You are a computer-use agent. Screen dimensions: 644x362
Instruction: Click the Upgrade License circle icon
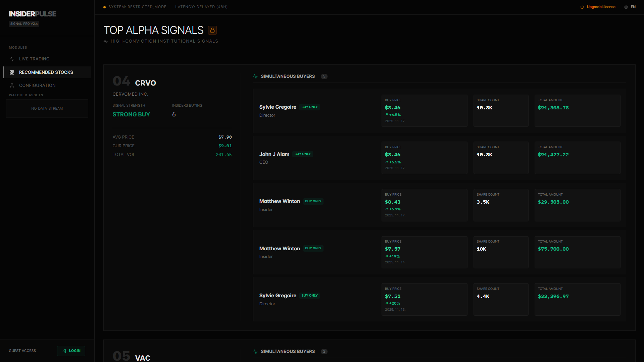[582, 7]
